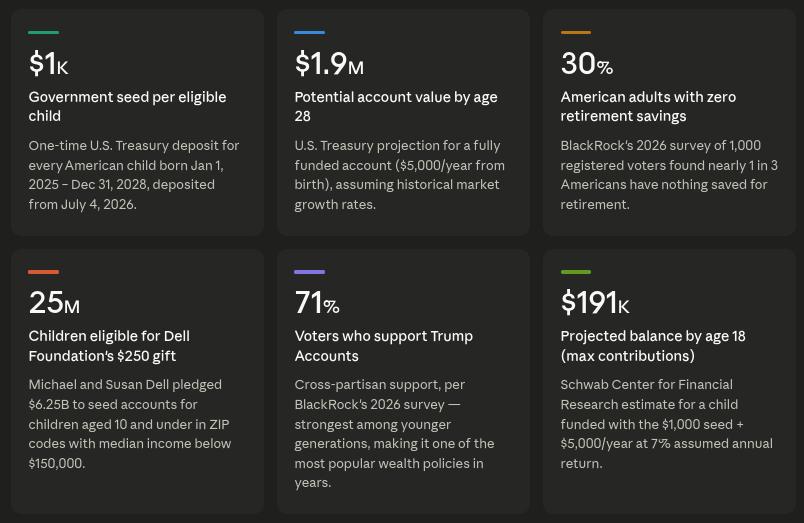This screenshot has width=804, height=523.
Task: Select the $191K statistic figure
Action: [x=595, y=303]
